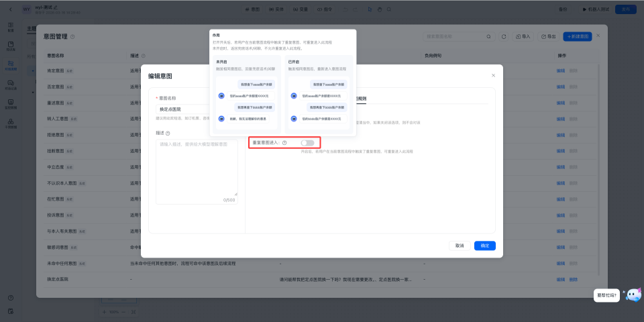Viewport: 644px width, 322px height.
Task: Click the 取消 button
Action: click(x=460, y=246)
